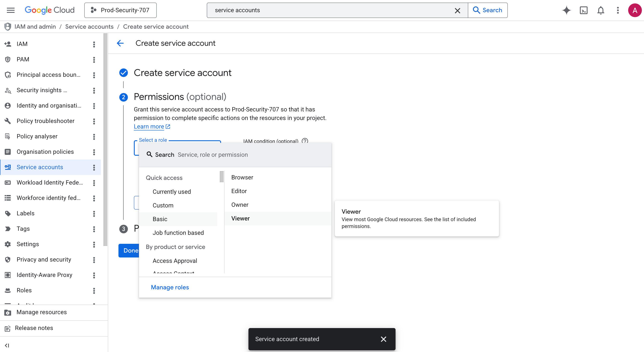
Task: Click the Manage roles link
Action: [170, 287]
